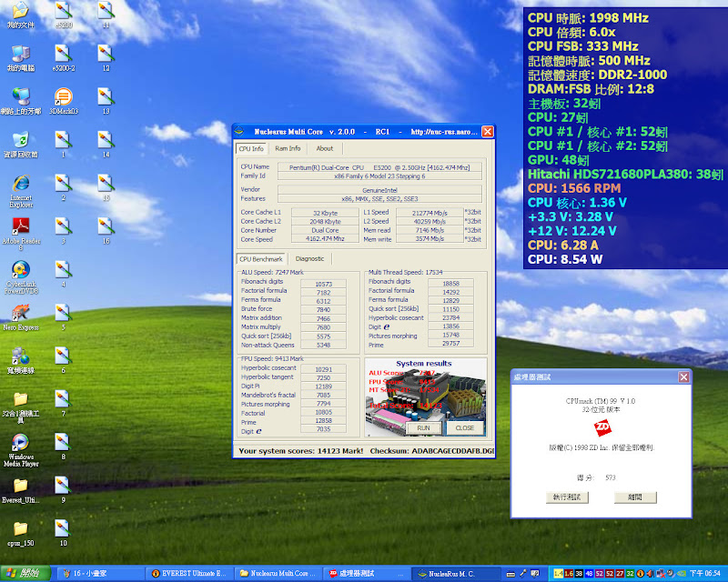Open the e5200-2 image file icon
Screen dimensions: 728x582
(64, 53)
